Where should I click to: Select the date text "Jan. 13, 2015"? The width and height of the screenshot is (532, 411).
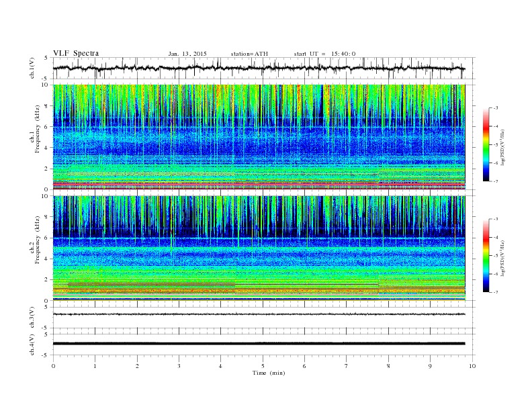point(187,54)
